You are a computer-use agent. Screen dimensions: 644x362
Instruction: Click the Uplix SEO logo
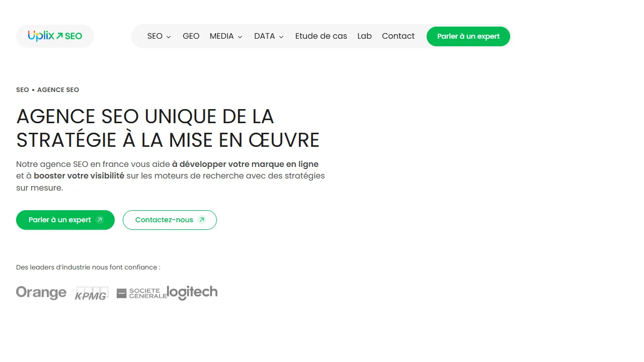54,36
